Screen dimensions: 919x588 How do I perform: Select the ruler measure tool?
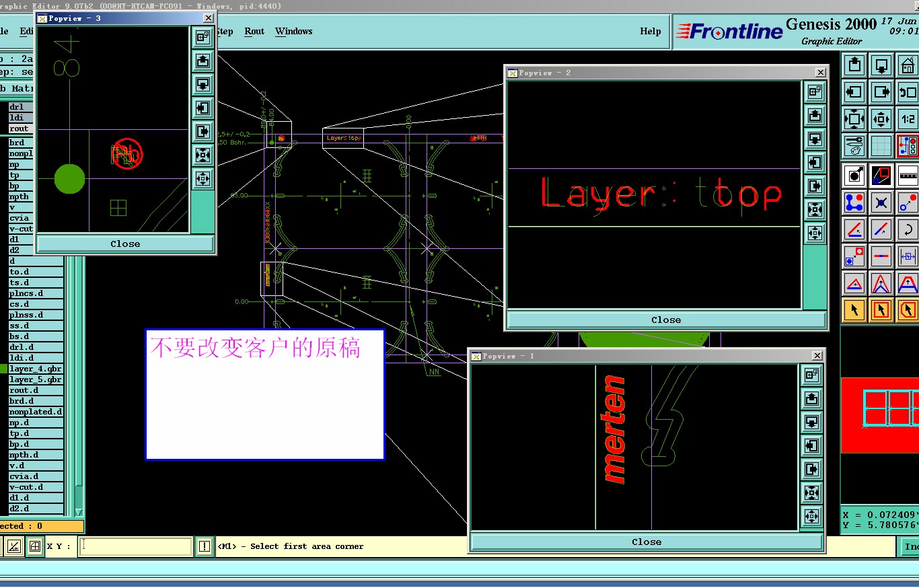point(908,176)
